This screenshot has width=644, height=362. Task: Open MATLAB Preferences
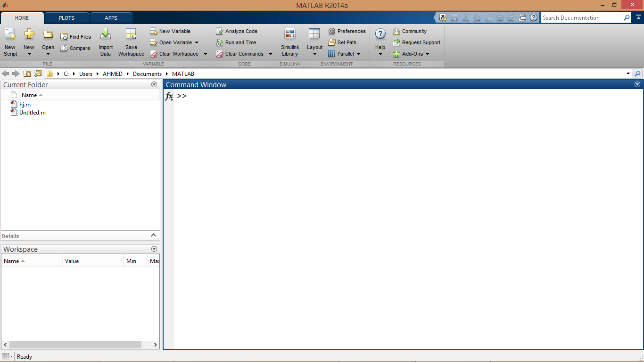[347, 31]
